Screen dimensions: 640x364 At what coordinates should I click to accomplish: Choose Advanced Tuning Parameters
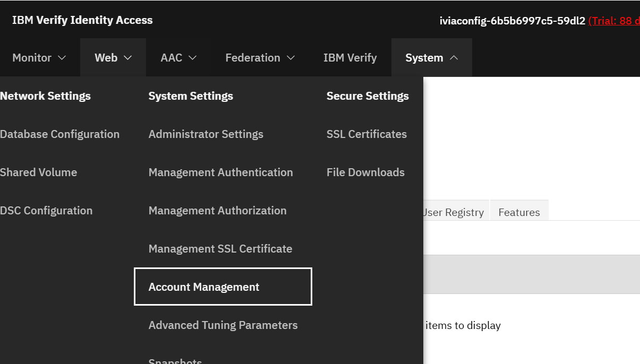point(223,325)
